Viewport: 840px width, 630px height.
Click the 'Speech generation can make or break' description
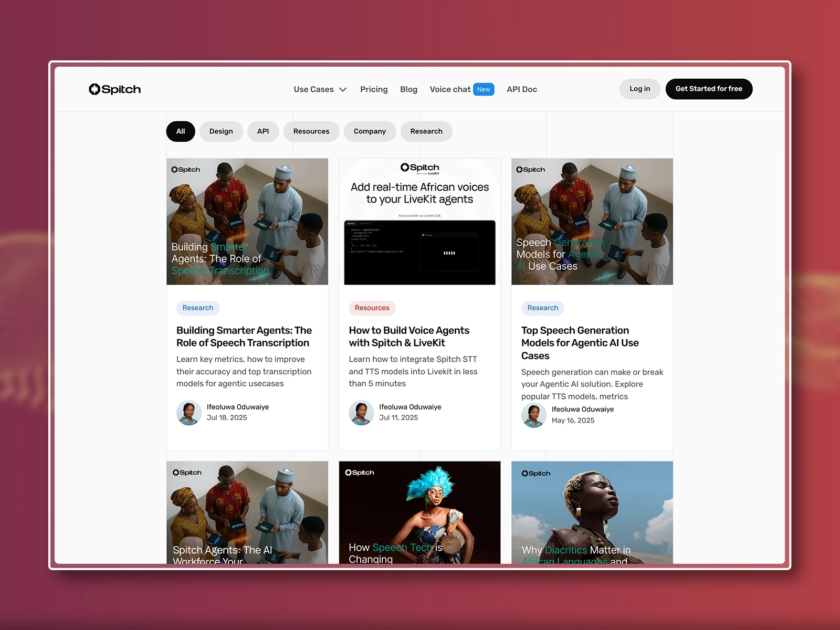pyautogui.click(x=592, y=384)
